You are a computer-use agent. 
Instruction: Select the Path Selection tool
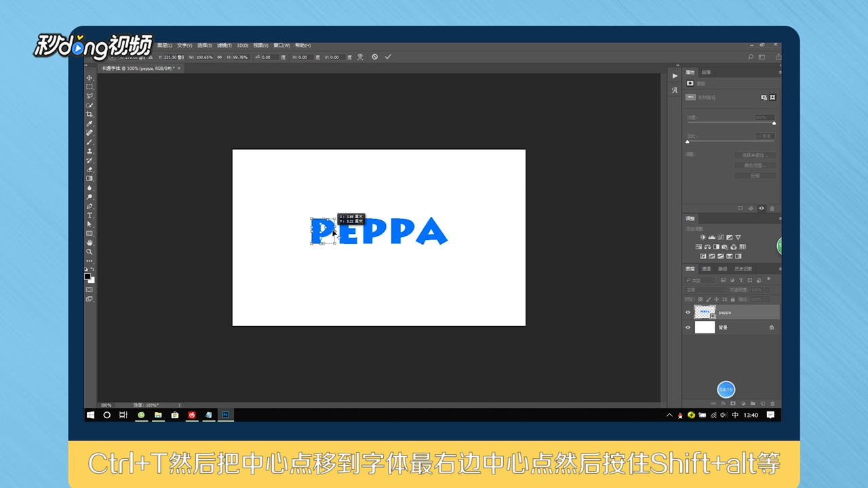pyautogui.click(x=90, y=224)
